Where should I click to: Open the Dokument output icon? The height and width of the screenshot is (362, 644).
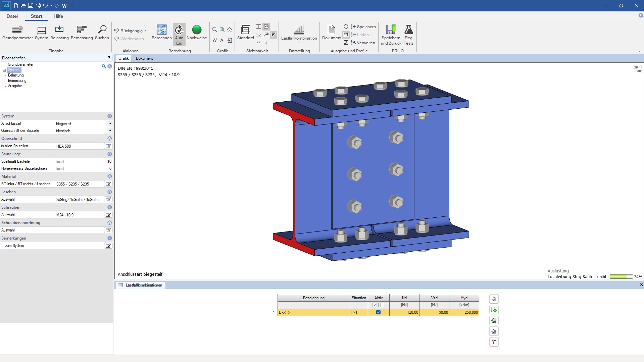point(331,30)
